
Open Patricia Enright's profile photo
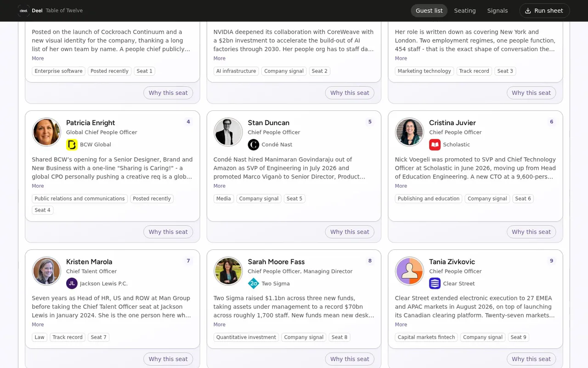click(x=46, y=132)
